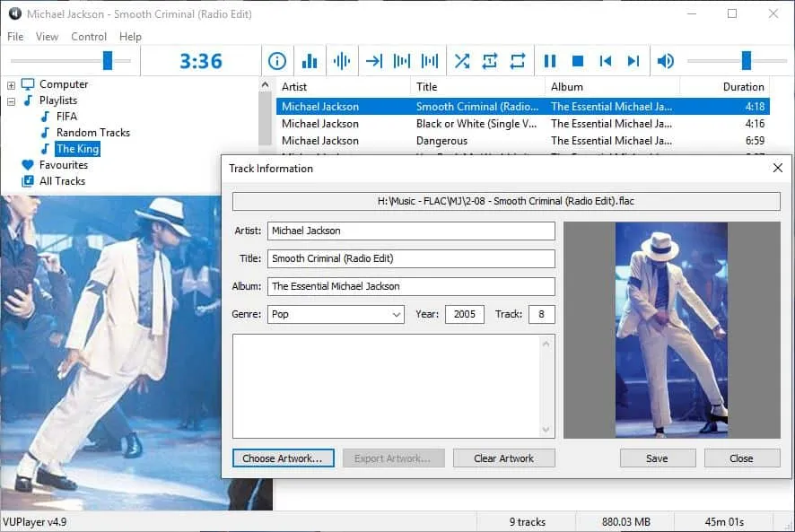Toggle repeat playlist loop icon
This screenshot has height=532, width=795.
518,61
